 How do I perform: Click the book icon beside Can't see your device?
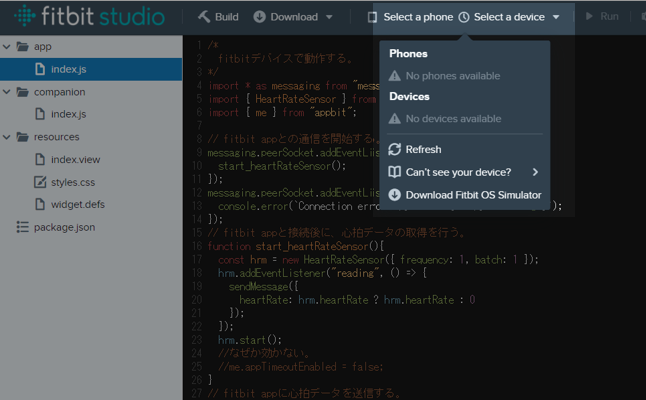pyautogui.click(x=394, y=172)
